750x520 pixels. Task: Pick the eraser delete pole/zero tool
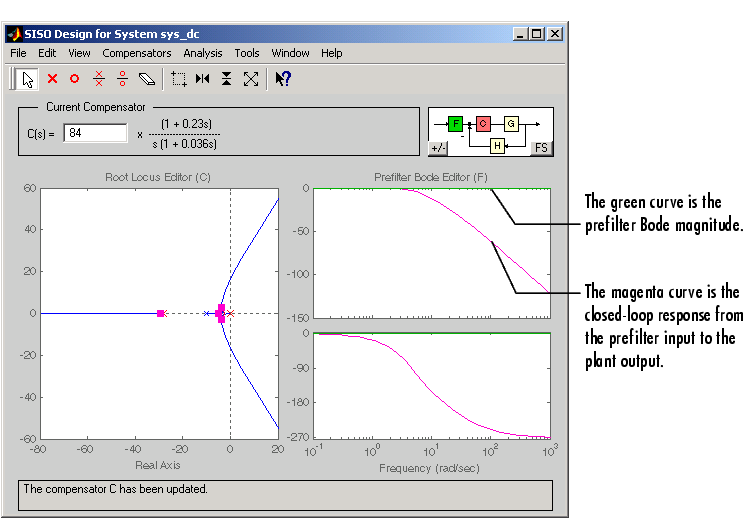147,78
